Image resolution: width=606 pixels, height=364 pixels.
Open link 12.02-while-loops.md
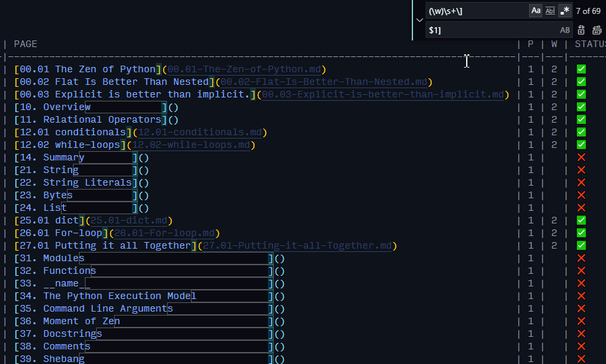coord(191,145)
